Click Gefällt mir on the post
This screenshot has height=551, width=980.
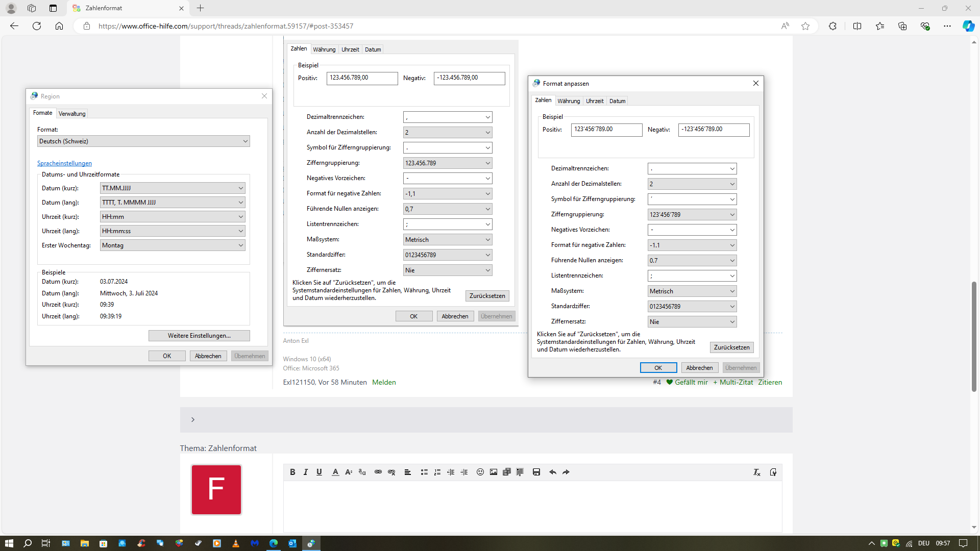pyautogui.click(x=687, y=382)
